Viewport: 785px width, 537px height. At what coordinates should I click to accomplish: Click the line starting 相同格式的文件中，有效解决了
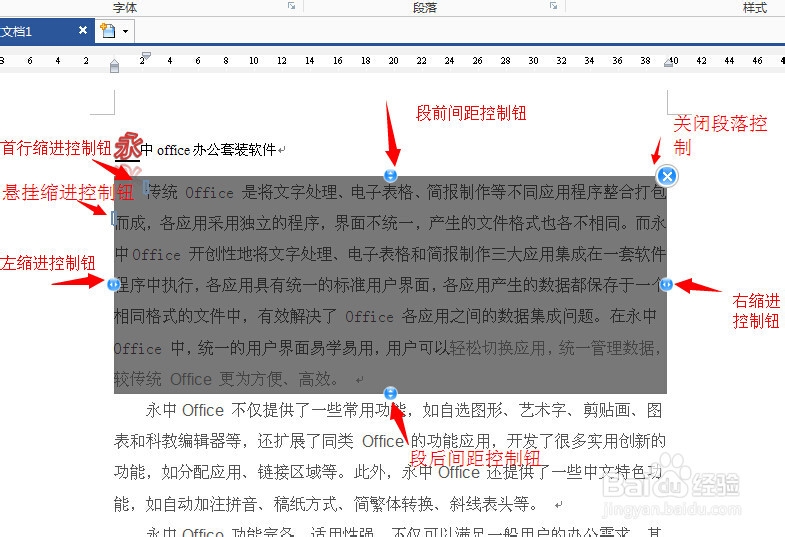[x=385, y=316]
